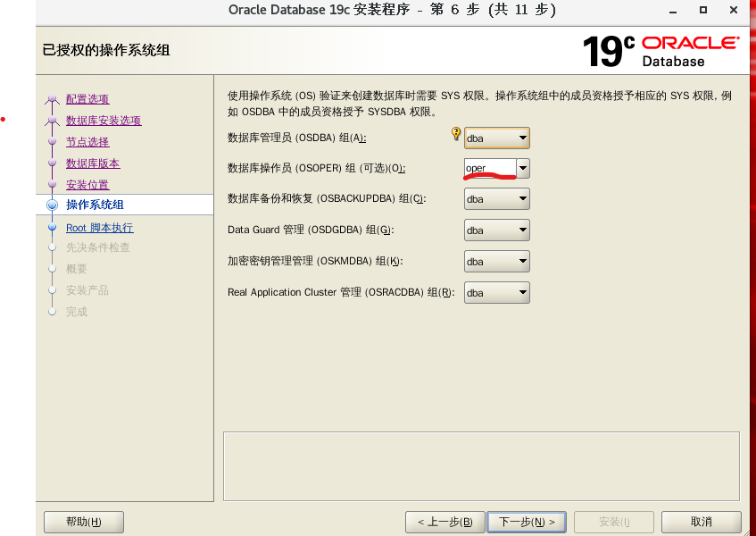This screenshot has width=756, height=536.
Task: Click the Real Application Cluster 管理 label
Action: tap(341, 292)
